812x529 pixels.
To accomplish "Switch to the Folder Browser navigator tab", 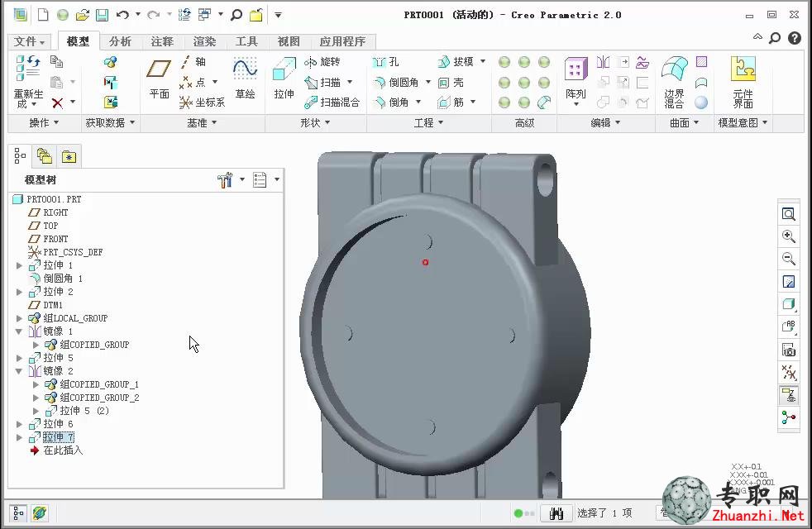I will (x=45, y=155).
